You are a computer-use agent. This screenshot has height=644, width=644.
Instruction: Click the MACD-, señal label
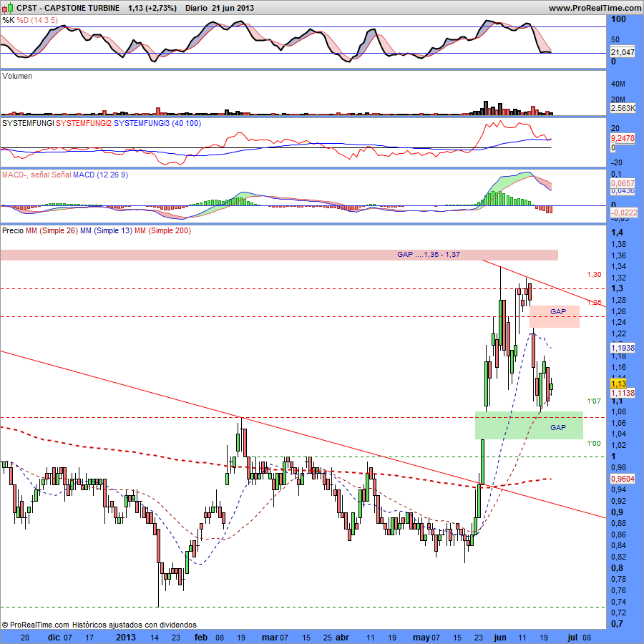click(x=26, y=175)
